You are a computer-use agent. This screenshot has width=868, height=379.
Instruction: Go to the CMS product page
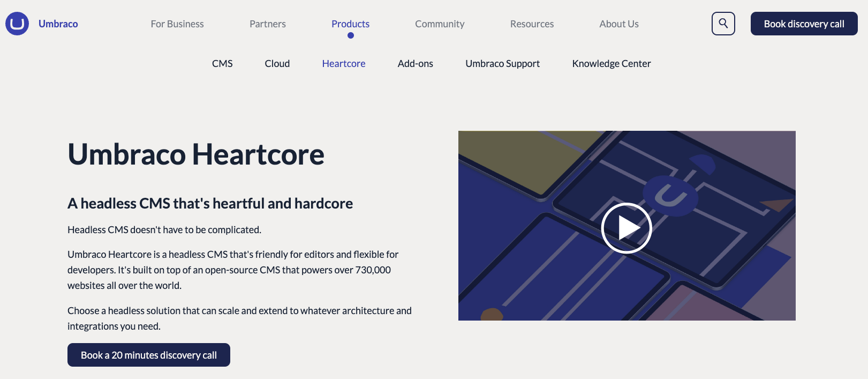222,63
